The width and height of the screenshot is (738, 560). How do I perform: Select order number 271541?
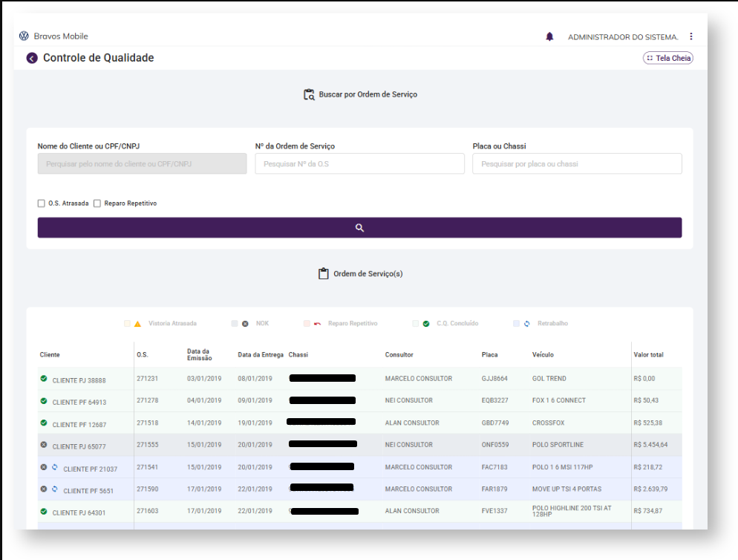[x=147, y=467]
